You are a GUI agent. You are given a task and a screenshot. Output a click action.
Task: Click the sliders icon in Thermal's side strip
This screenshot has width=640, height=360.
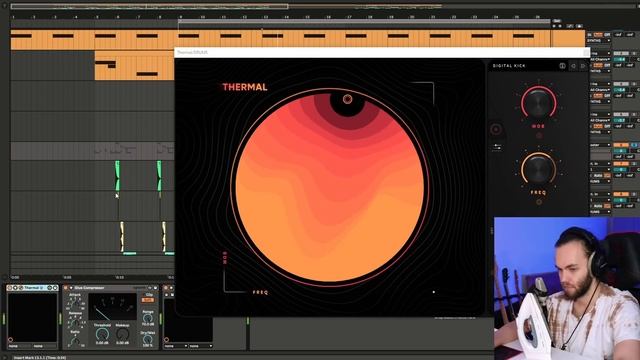coord(497,147)
